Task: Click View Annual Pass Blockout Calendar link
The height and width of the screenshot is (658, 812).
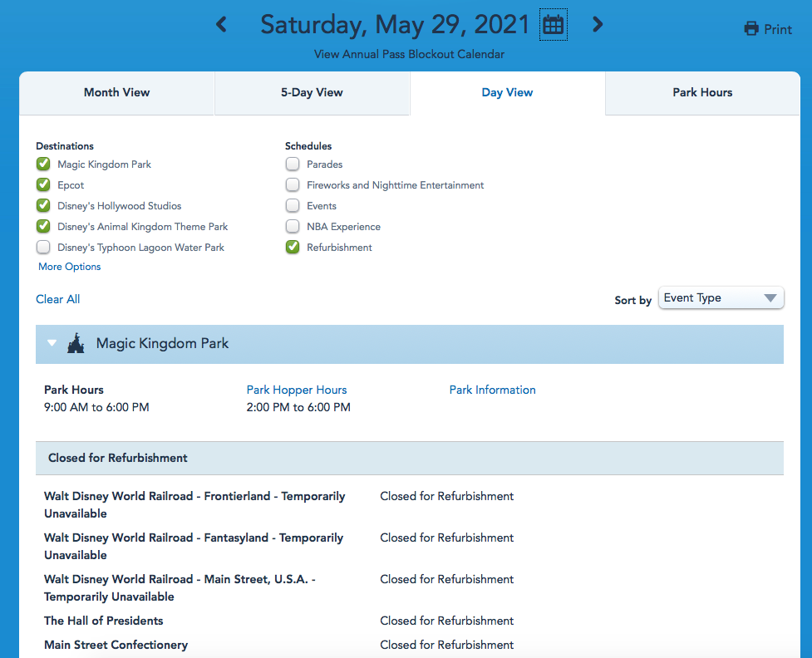Action: [409, 54]
